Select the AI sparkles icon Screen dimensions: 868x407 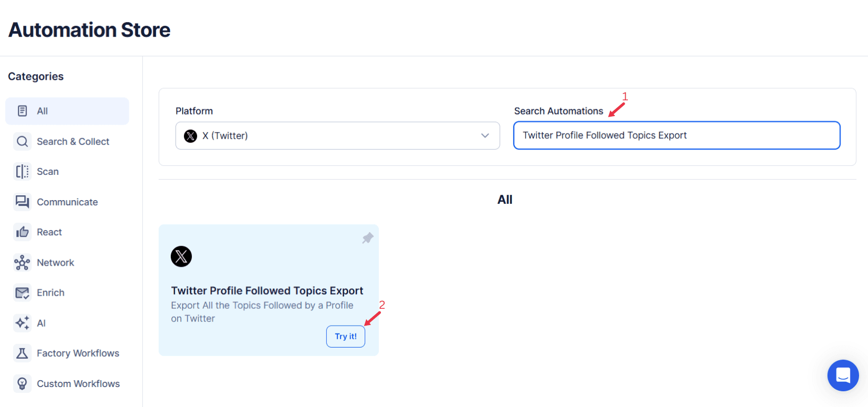[22, 322]
